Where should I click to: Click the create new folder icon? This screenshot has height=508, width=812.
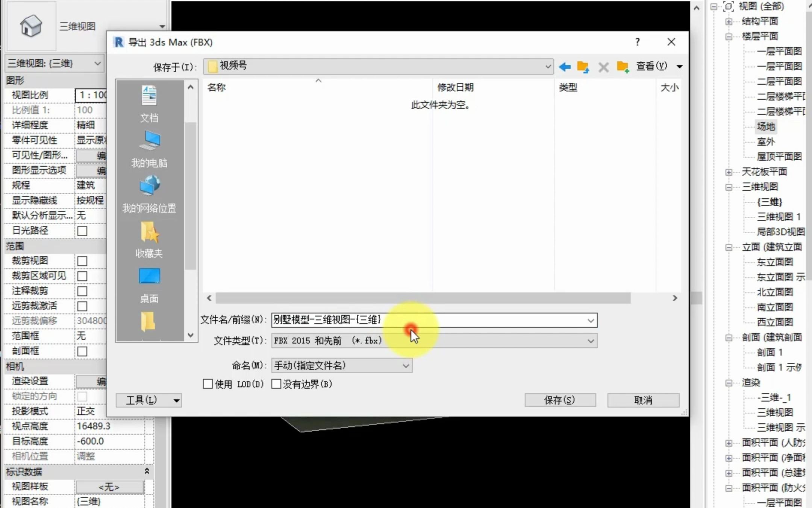(623, 67)
